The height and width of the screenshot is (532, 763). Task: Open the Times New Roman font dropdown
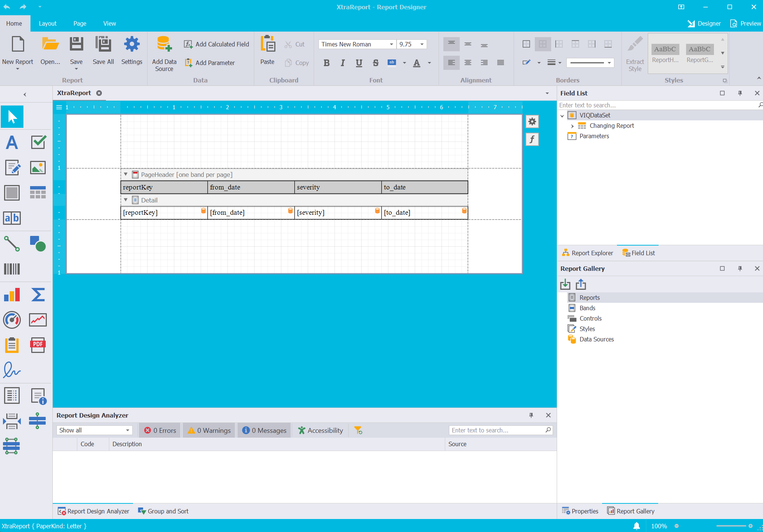tap(391, 44)
